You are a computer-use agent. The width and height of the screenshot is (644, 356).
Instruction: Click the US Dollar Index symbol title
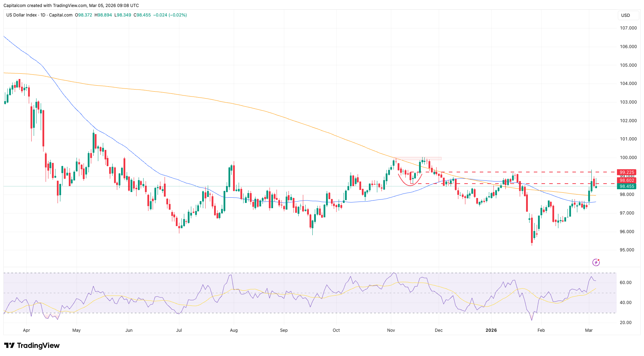(x=21, y=15)
